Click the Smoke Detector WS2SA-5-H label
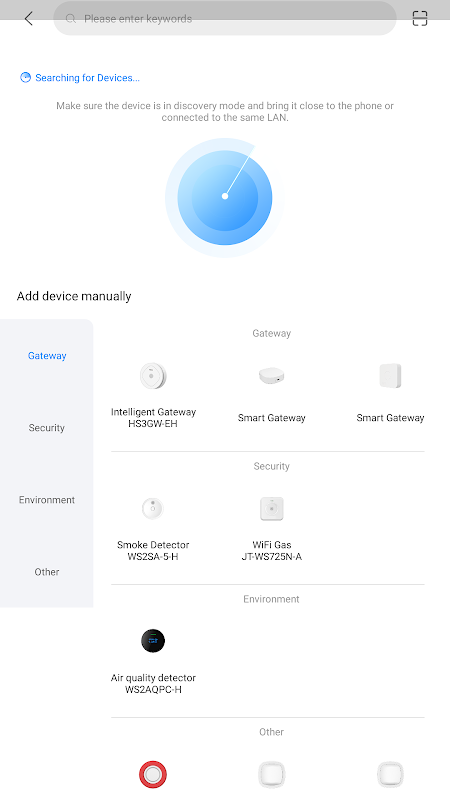Screen dimensions: 450x800 pos(153,551)
